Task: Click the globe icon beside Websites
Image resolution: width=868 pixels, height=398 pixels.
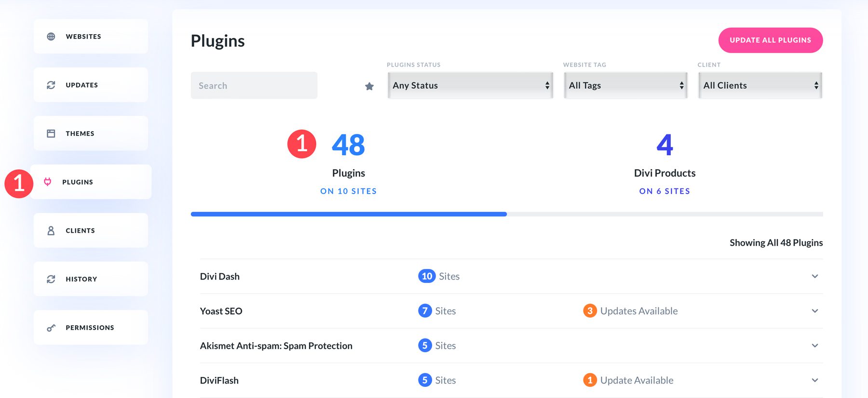Action: coord(51,37)
